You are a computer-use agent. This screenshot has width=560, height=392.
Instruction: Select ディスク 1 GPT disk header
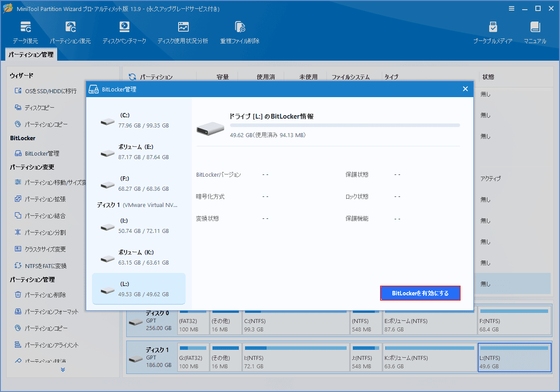152,357
